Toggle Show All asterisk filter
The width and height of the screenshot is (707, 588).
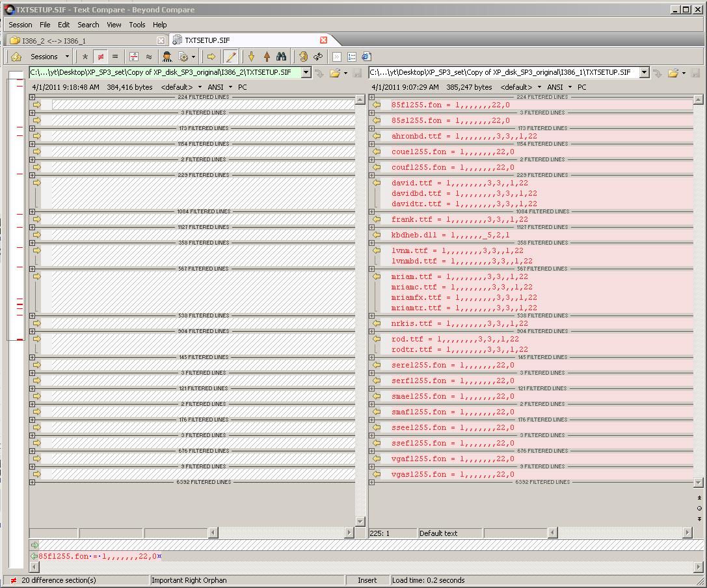coord(85,57)
